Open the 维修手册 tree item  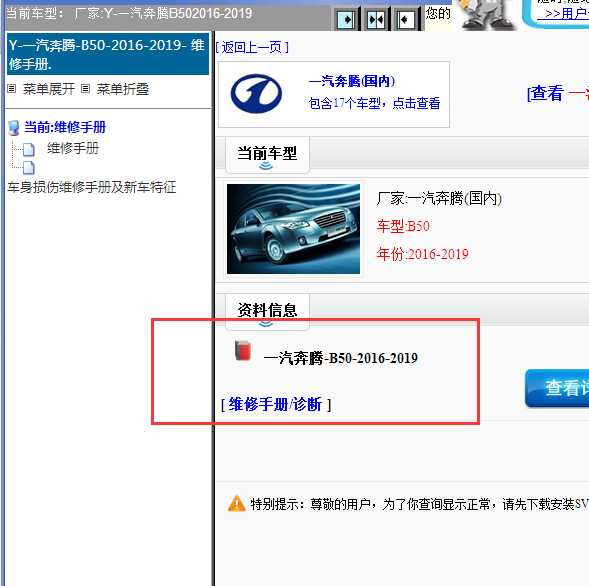coord(73,148)
